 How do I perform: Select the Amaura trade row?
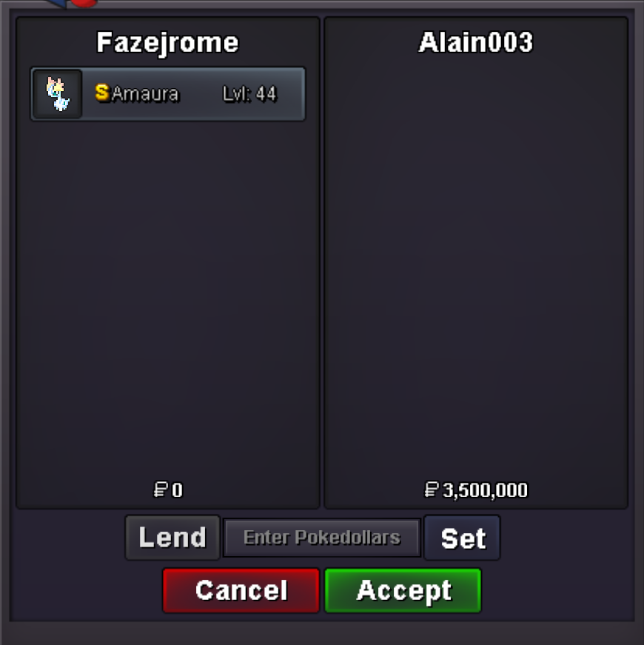pyautogui.click(x=168, y=94)
